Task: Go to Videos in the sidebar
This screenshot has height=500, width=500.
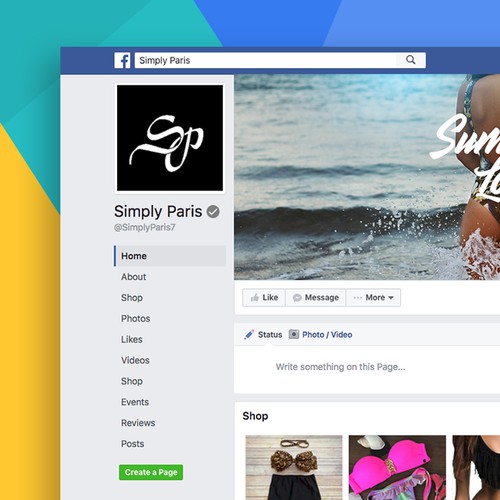Action: click(x=135, y=360)
